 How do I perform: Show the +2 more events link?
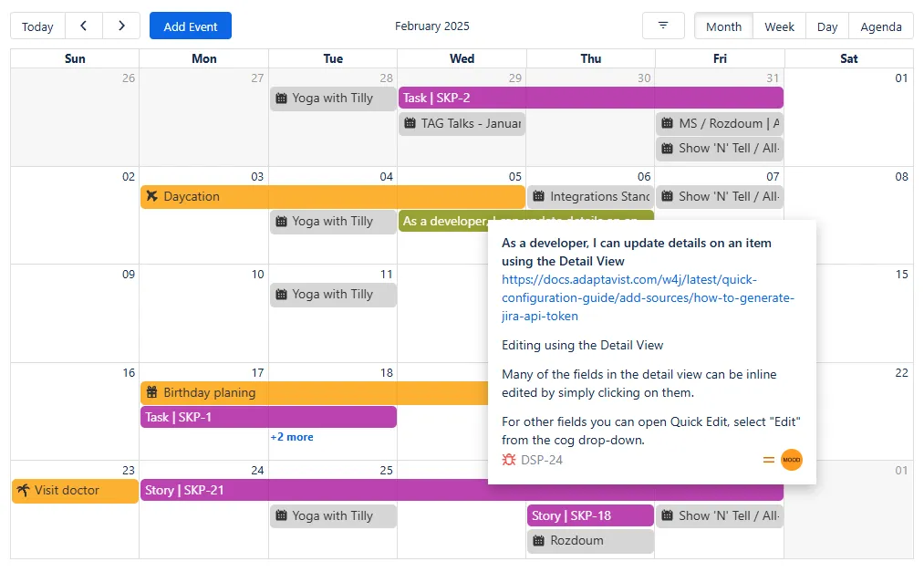coord(292,437)
